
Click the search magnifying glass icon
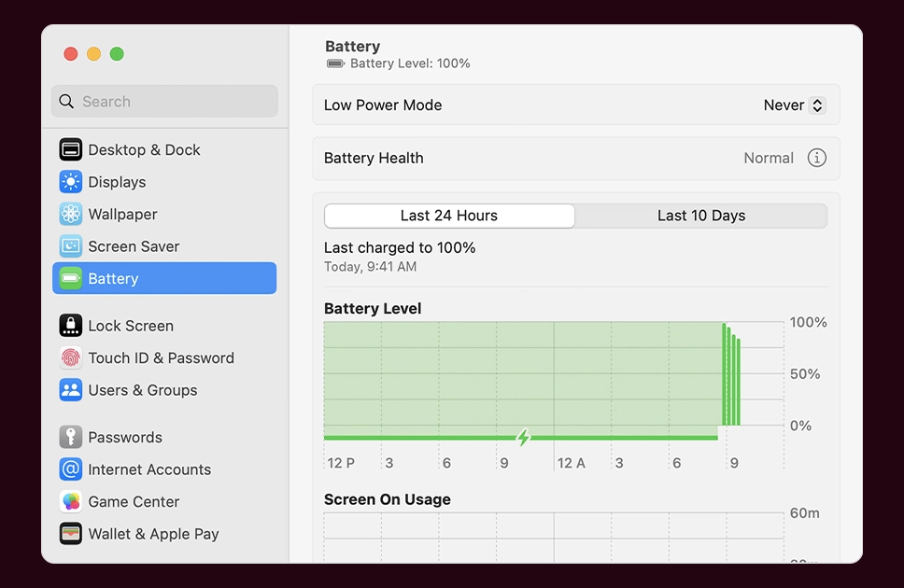(x=66, y=102)
